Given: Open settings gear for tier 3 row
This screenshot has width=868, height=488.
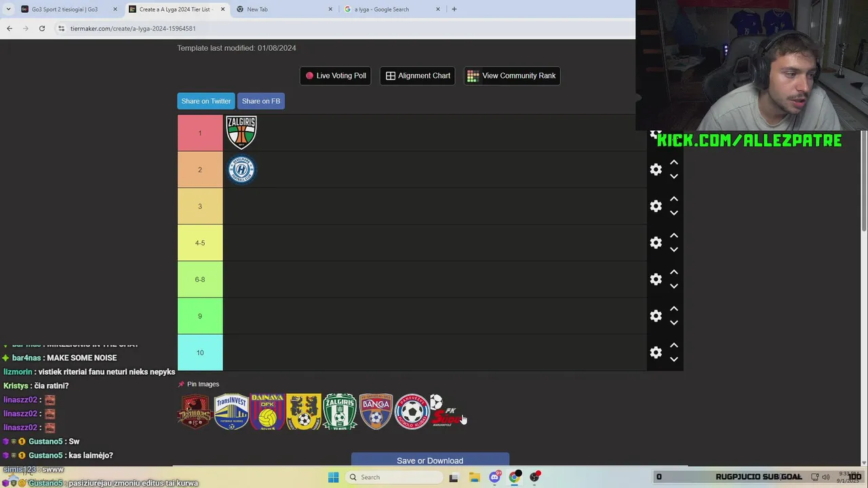Looking at the screenshot, I should tap(656, 206).
